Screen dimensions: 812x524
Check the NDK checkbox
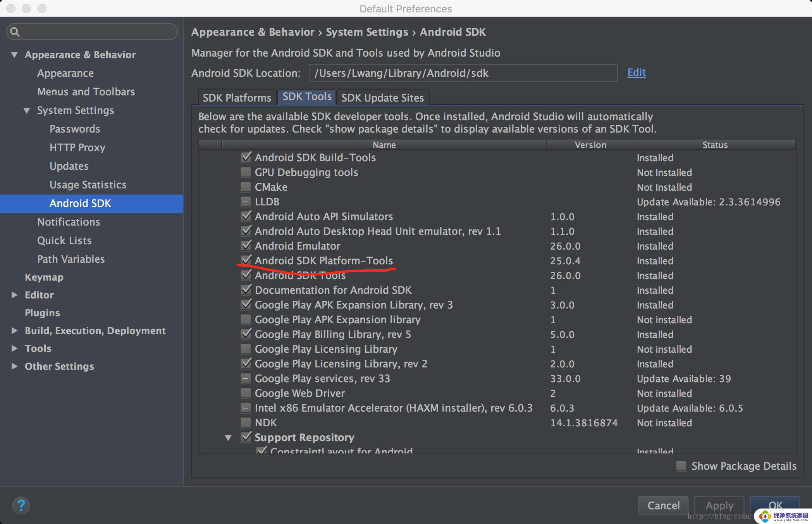coord(246,422)
